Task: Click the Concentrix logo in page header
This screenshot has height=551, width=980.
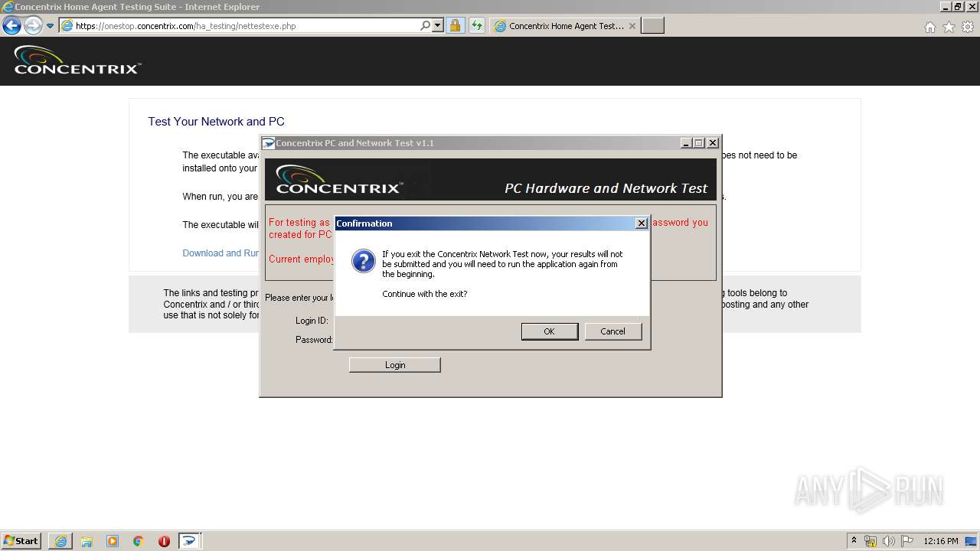Action: [x=77, y=61]
